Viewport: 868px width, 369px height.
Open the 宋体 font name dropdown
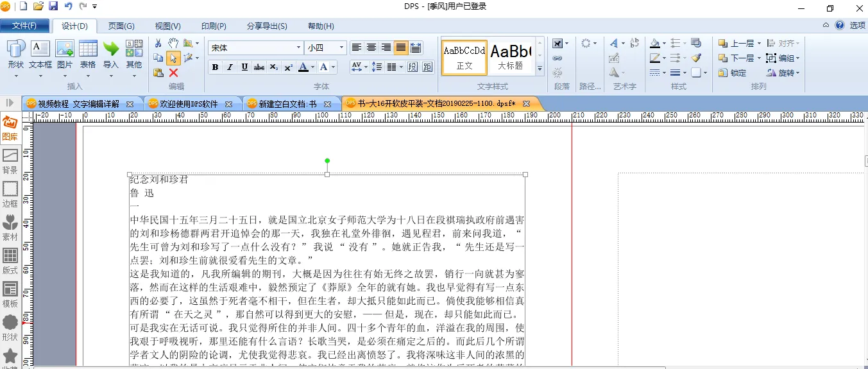298,47
